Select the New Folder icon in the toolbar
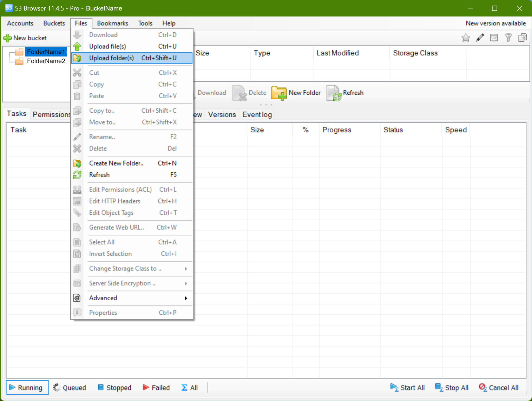The image size is (532, 401). (x=279, y=93)
